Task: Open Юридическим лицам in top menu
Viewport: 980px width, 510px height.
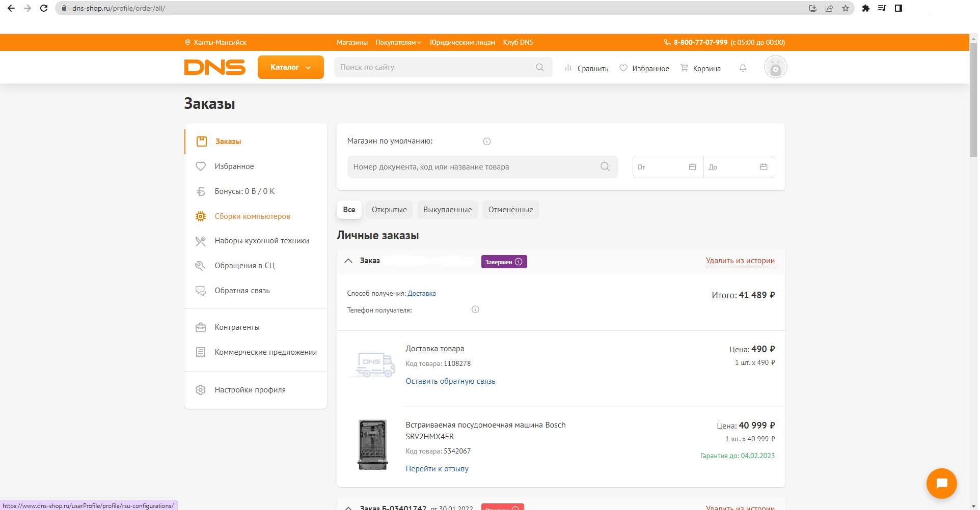Action: (462, 42)
